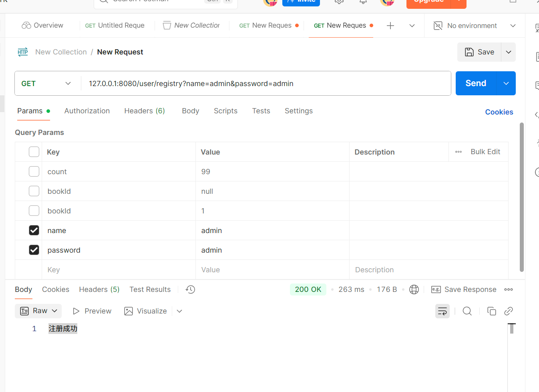Click the empty new Value field

272,269
